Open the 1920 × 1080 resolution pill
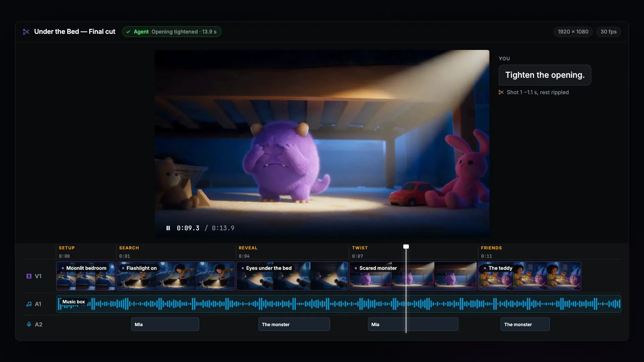Image resolution: width=644 pixels, height=362 pixels. pyautogui.click(x=573, y=32)
